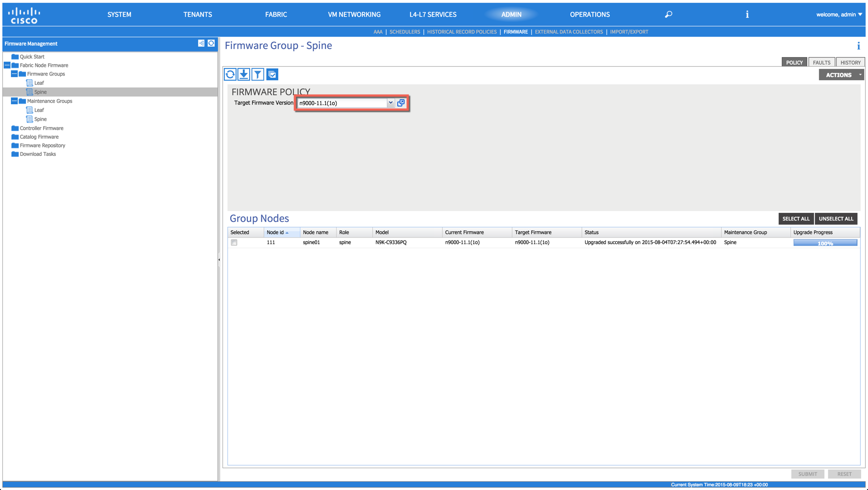The width and height of the screenshot is (868, 490).
Task: Click the page help info icon
Action: [858, 46]
